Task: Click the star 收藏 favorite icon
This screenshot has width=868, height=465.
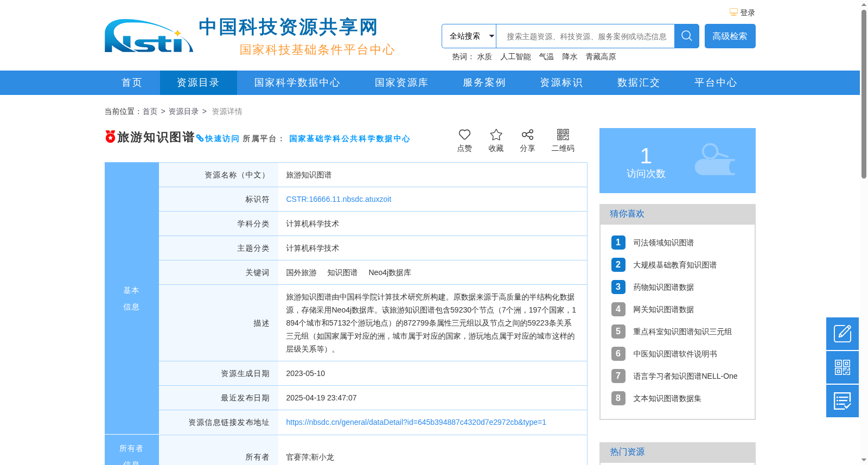Action: 496,135
